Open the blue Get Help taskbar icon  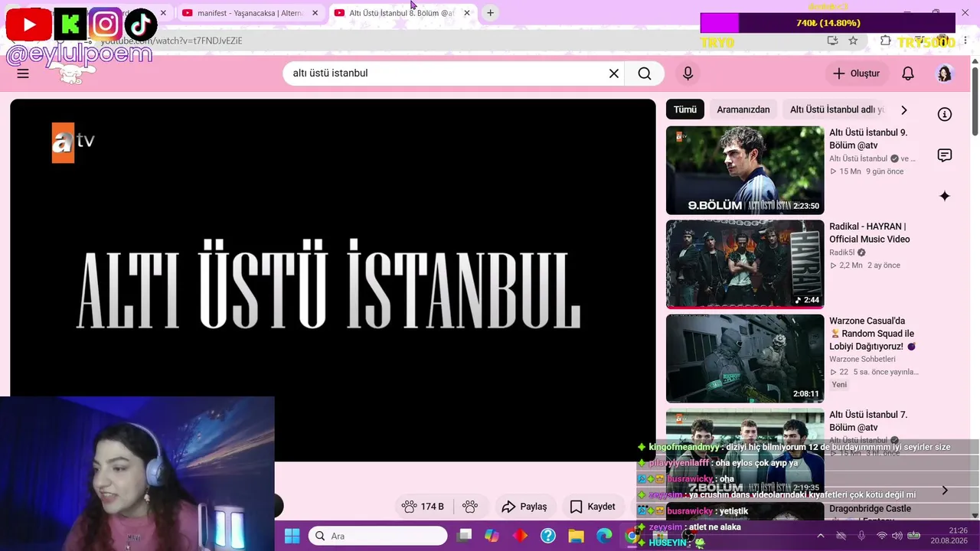coord(548,536)
